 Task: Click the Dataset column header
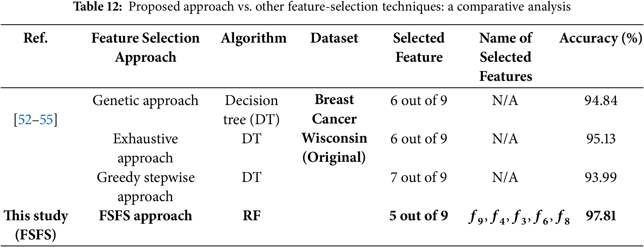pyautogui.click(x=334, y=38)
